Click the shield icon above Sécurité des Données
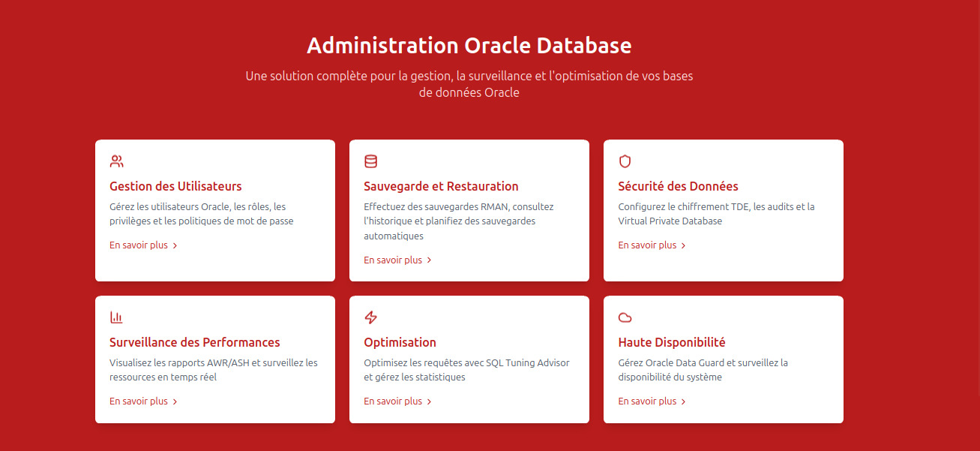This screenshot has height=451, width=980. (x=625, y=161)
